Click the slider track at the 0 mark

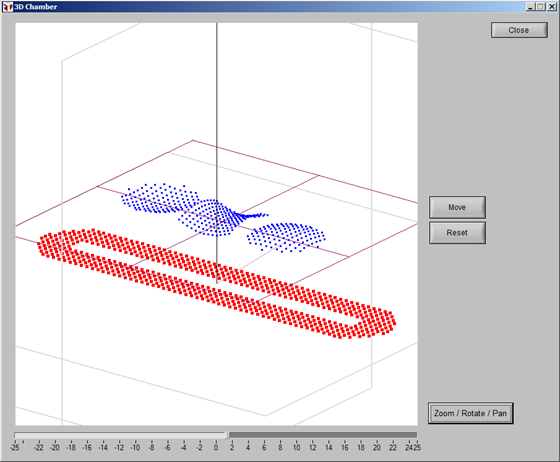(x=216, y=435)
